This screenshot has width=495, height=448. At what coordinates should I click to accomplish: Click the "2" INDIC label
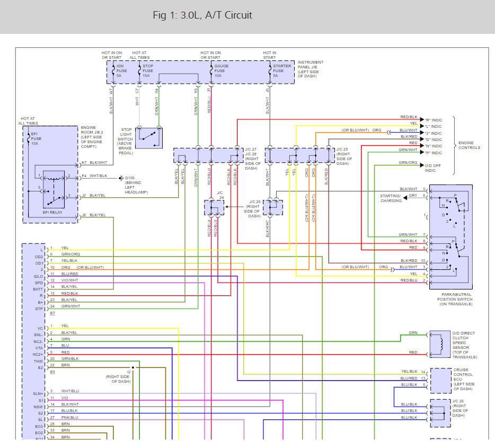pos(433,133)
